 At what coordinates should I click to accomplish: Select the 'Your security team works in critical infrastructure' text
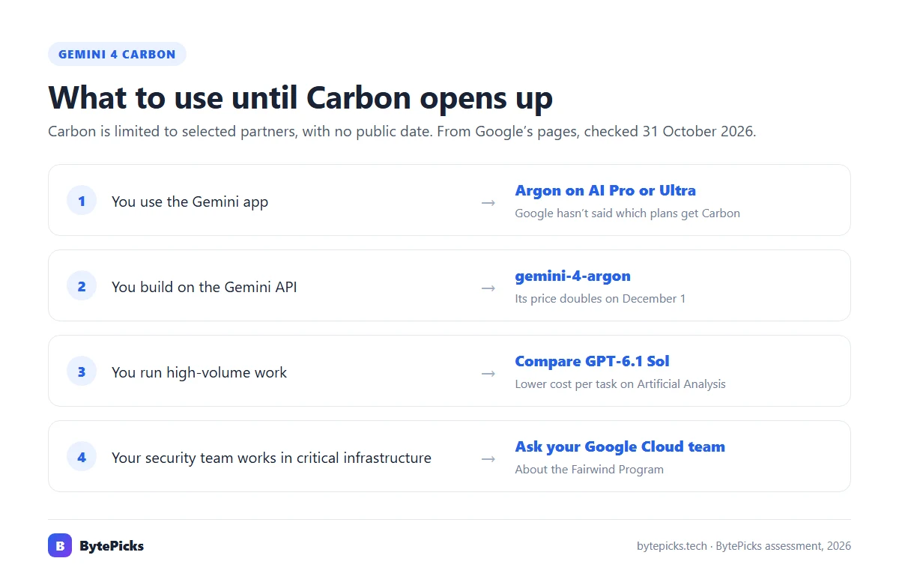click(271, 458)
